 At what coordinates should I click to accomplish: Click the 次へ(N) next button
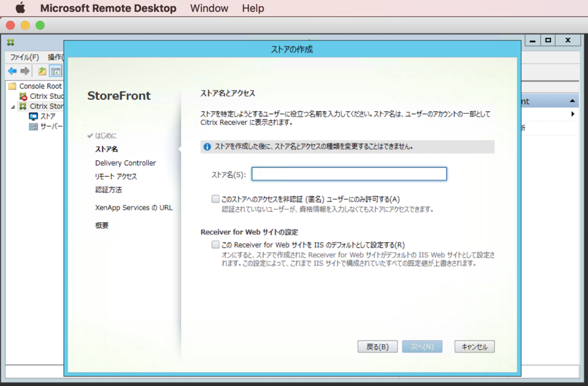(x=422, y=346)
